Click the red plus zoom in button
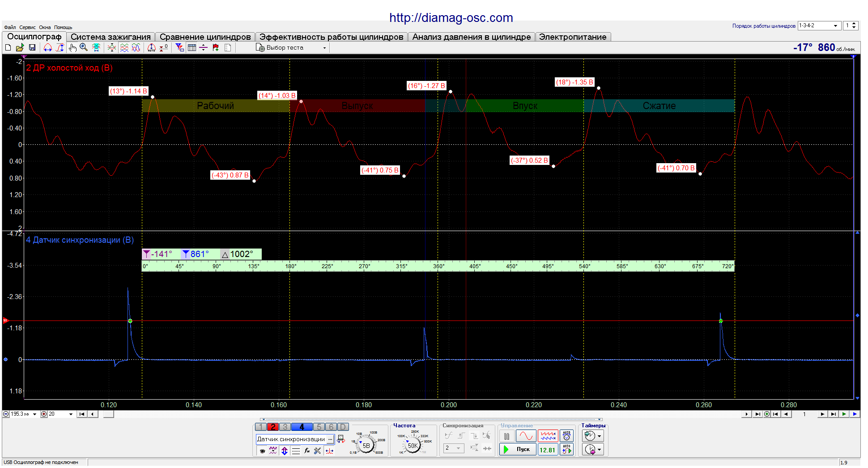Image resolution: width=868 pixels, height=468 pixels. [44, 414]
